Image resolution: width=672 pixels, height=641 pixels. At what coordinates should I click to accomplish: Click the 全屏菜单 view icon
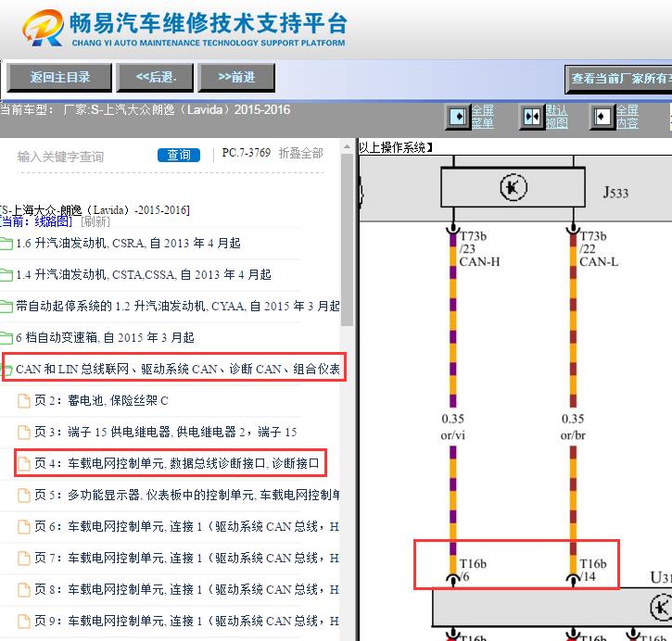tap(458, 117)
